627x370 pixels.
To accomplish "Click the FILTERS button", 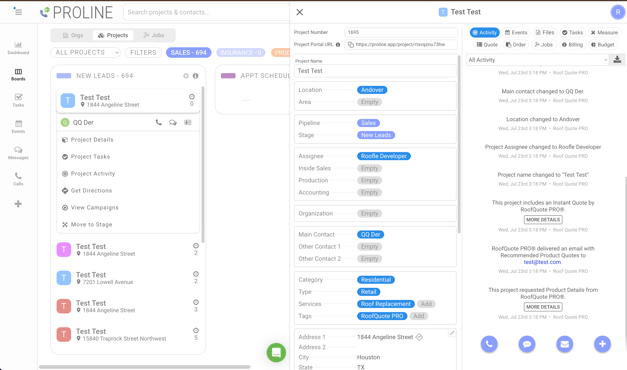I will tap(143, 52).
